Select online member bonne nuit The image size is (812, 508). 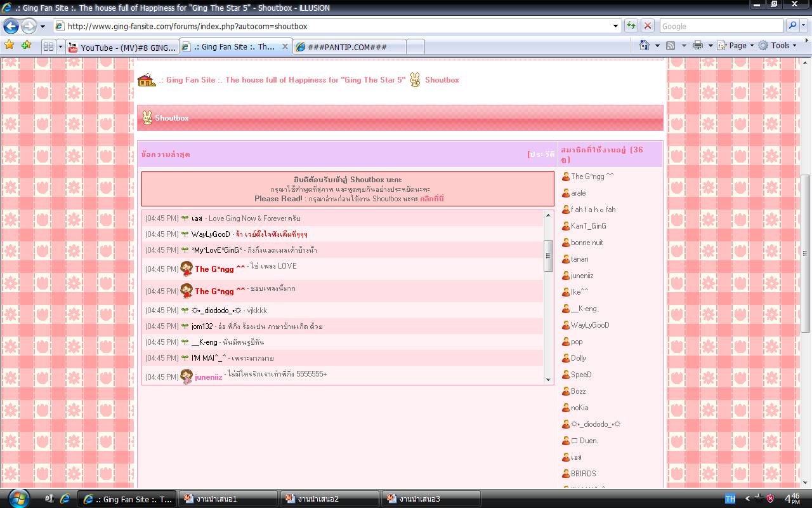[587, 243]
